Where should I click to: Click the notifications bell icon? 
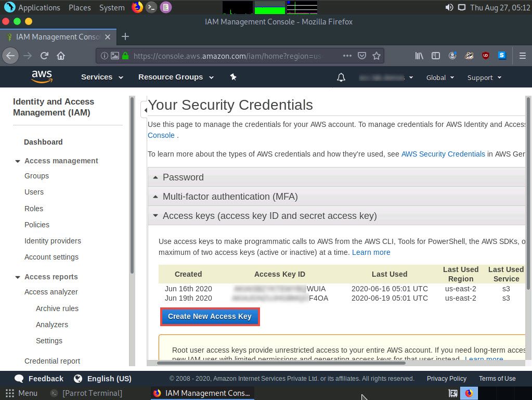[341, 78]
